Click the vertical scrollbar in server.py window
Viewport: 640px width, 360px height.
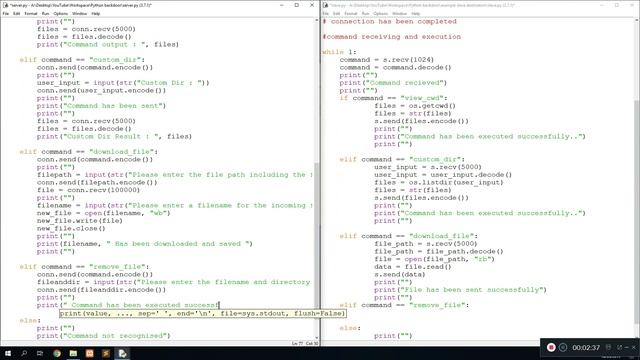coord(317,180)
